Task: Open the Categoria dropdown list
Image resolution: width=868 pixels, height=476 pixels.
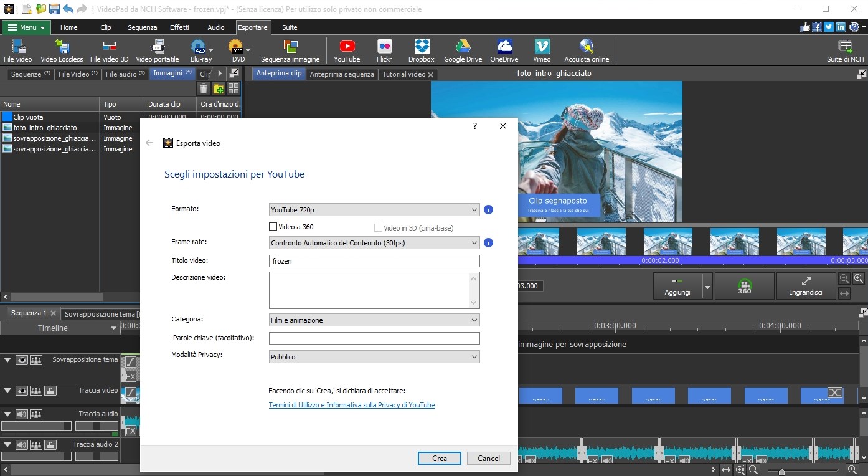Action: coord(374,320)
